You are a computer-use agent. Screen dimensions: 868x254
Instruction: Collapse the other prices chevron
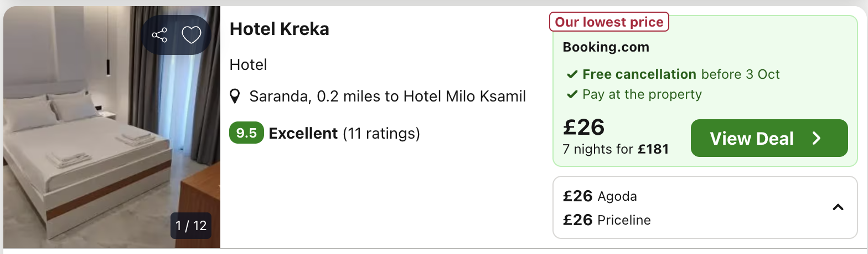tap(838, 207)
